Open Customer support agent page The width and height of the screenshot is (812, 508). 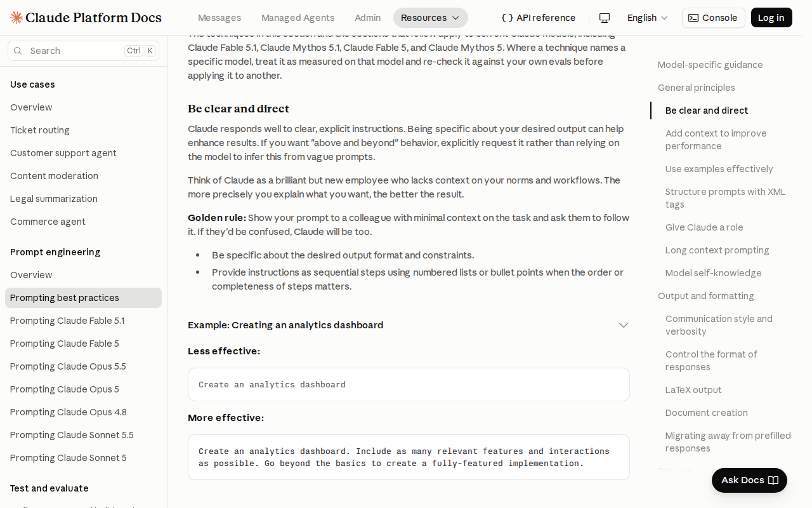pyautogui.click(x=83, y=153)
